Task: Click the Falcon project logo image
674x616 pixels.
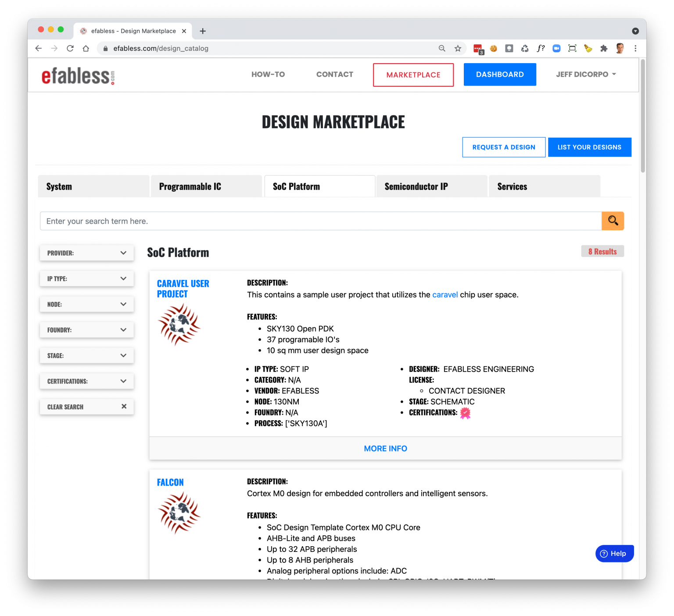Action: click(179, 513)
